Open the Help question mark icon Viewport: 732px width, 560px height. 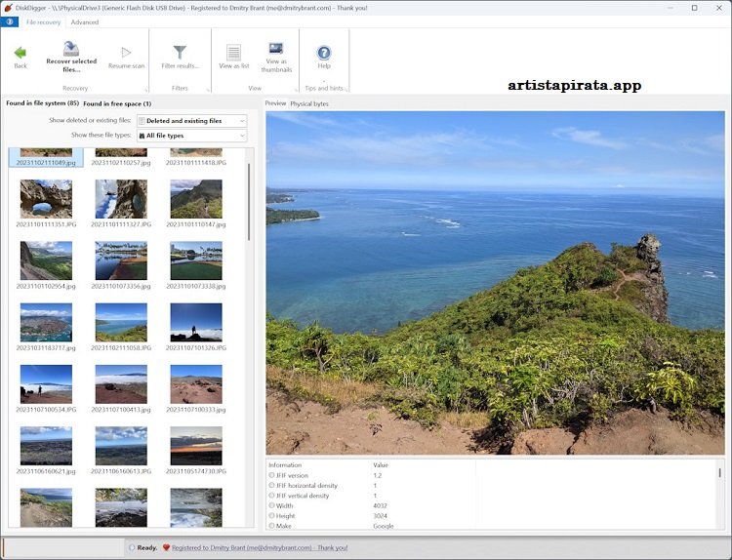pyautogui.click(x=324, y=53)
